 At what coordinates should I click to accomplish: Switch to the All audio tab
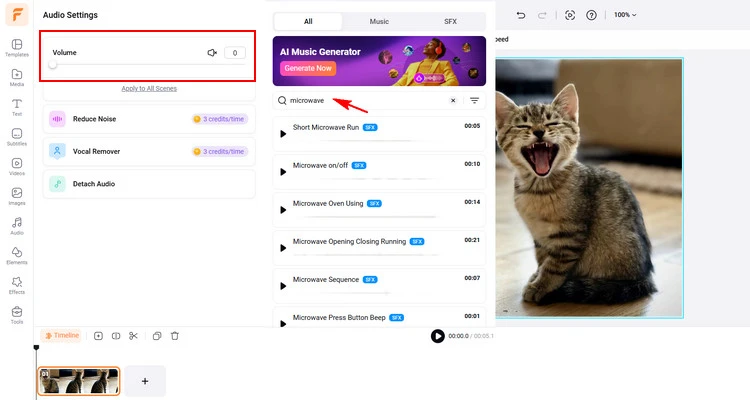point(308,22)
